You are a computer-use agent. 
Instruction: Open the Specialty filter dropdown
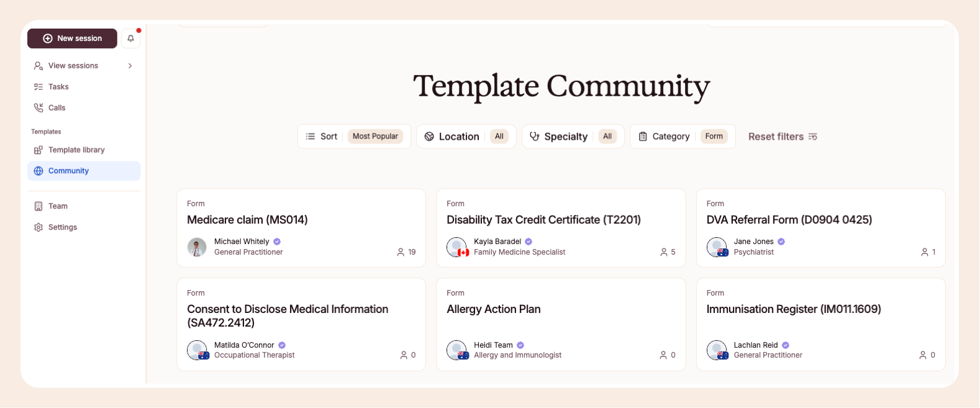pos(573,137)
